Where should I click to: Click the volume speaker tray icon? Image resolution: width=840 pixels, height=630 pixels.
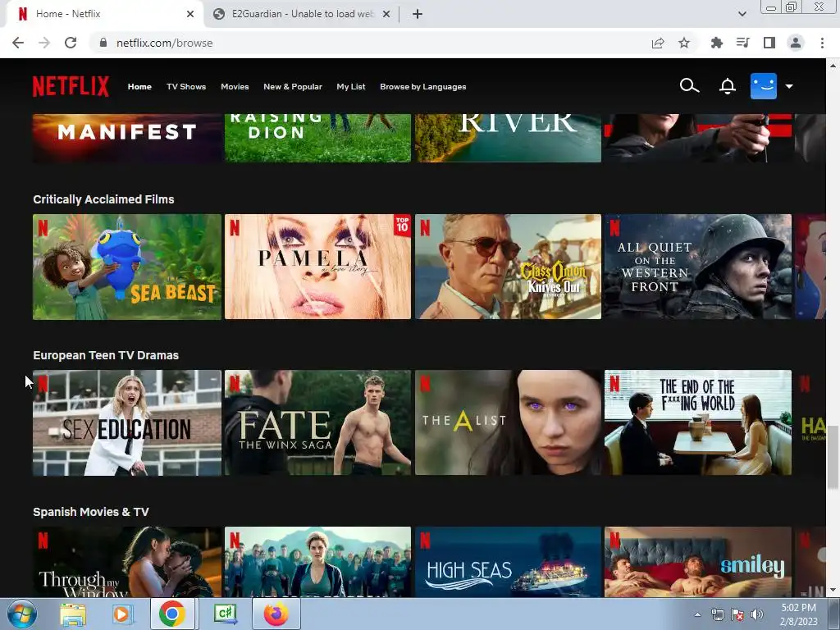(x=757, y=614)
